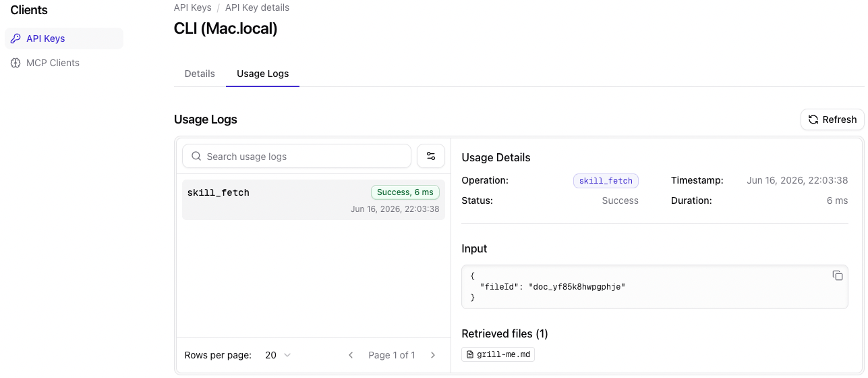Switch to the Details tab
The height and width of the screenshot is (378, 868).
[200, 74]
